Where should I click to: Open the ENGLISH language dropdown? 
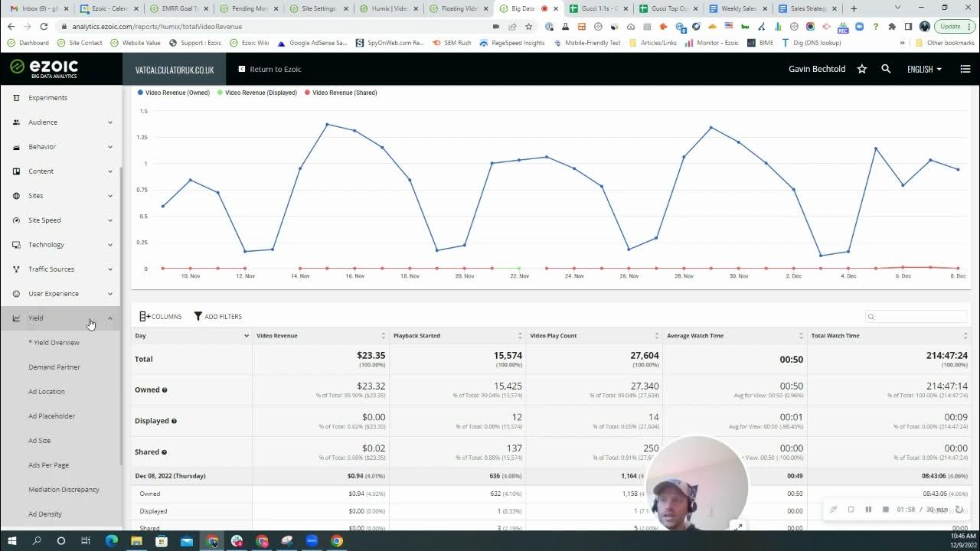click(x=923, y=68)
